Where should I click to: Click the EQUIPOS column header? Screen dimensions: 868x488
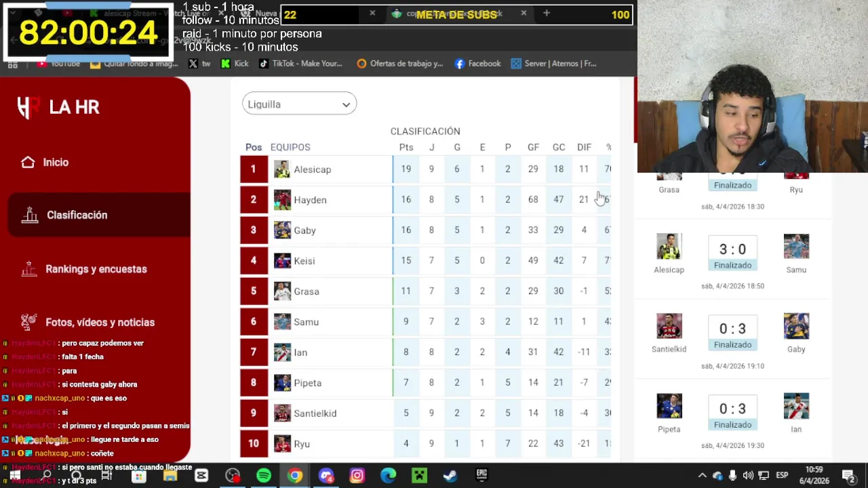pyautogui.click(x=290, y=147)
